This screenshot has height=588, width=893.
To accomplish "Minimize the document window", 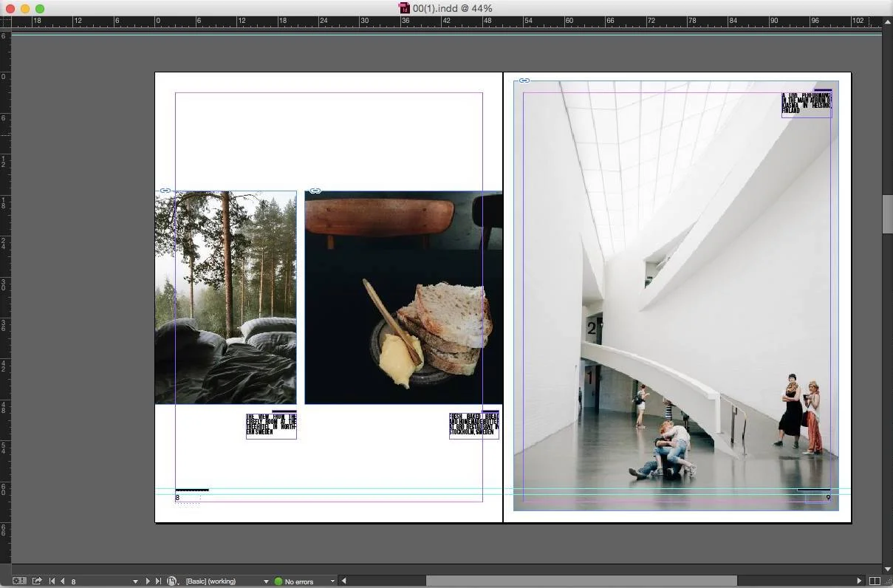I will coord(25,8).
